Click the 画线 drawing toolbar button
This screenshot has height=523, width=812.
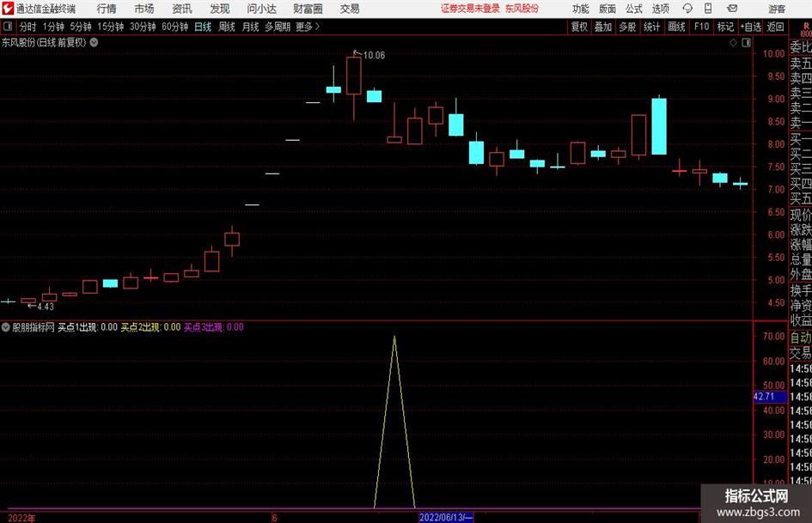pos(676,27)
